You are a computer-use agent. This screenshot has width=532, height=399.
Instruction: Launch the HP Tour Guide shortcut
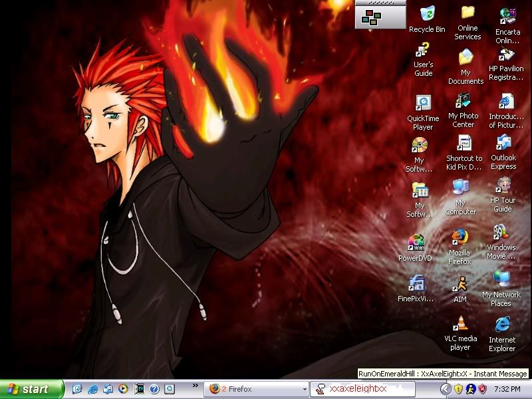503,194
